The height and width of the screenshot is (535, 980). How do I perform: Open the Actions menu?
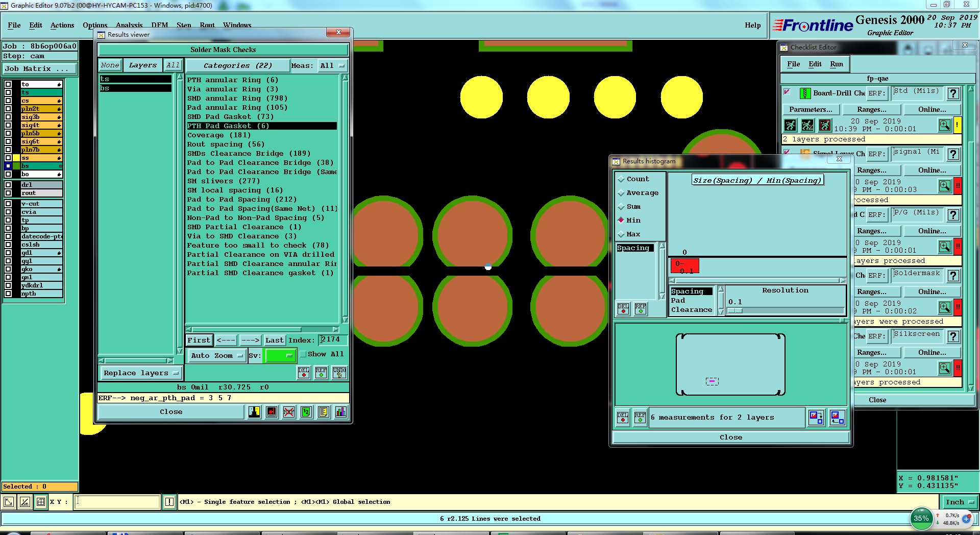pos(62,26)
